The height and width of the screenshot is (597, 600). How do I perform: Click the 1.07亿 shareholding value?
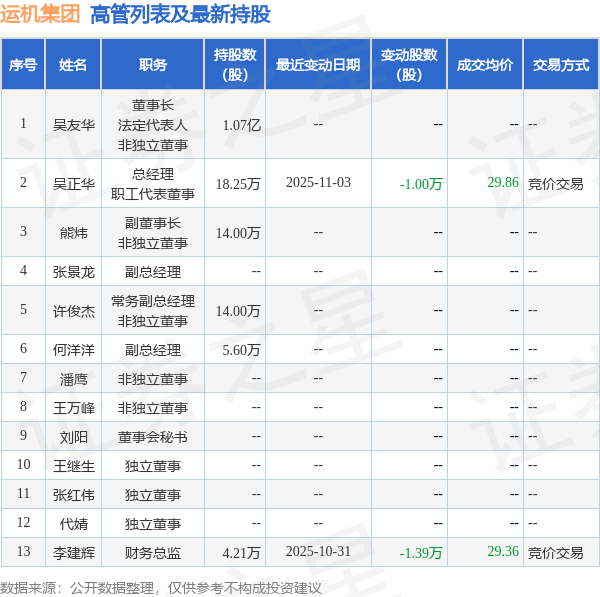pyautogui.click(x=241, y=125)
